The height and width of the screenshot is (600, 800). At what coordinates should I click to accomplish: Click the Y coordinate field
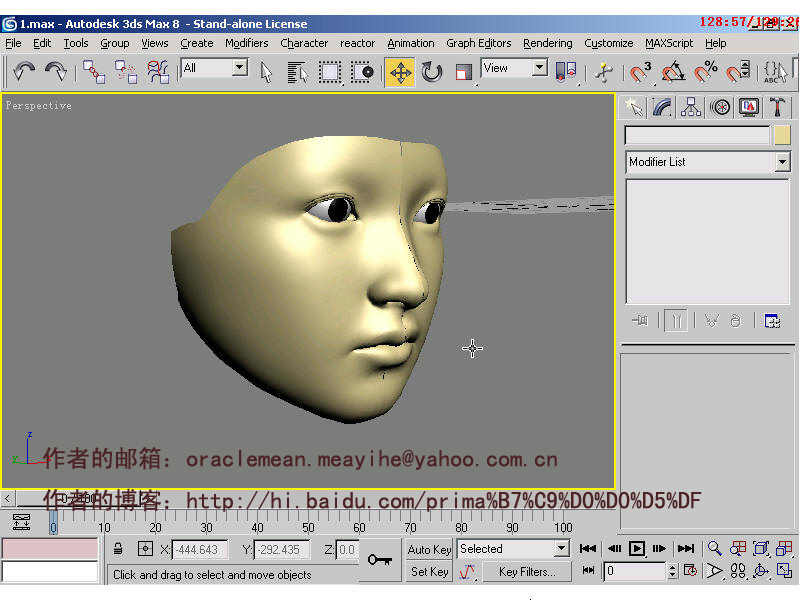tap(281, 549)
